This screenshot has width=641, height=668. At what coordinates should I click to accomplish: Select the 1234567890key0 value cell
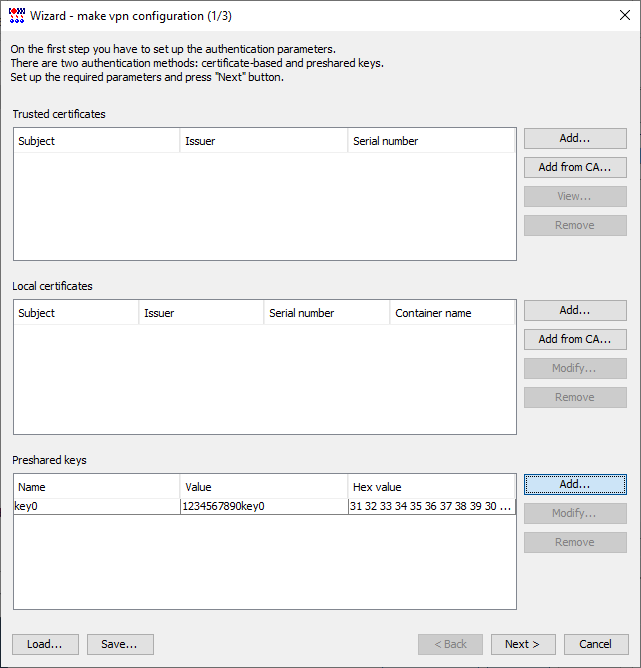[264, 506]
